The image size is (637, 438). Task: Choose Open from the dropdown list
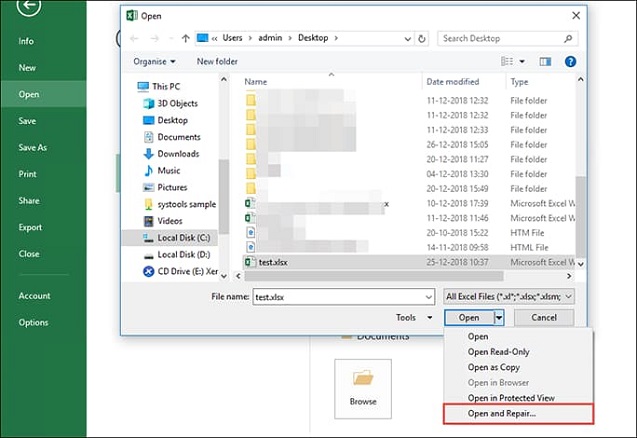pos(478,336)
